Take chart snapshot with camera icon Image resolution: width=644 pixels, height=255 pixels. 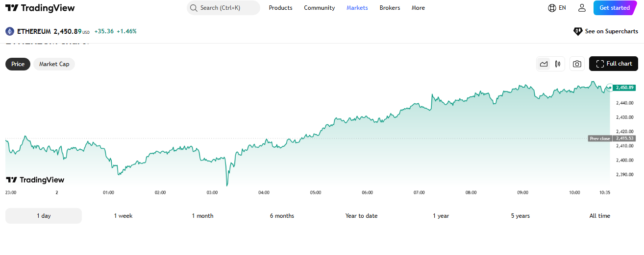[x=577, y=64]
